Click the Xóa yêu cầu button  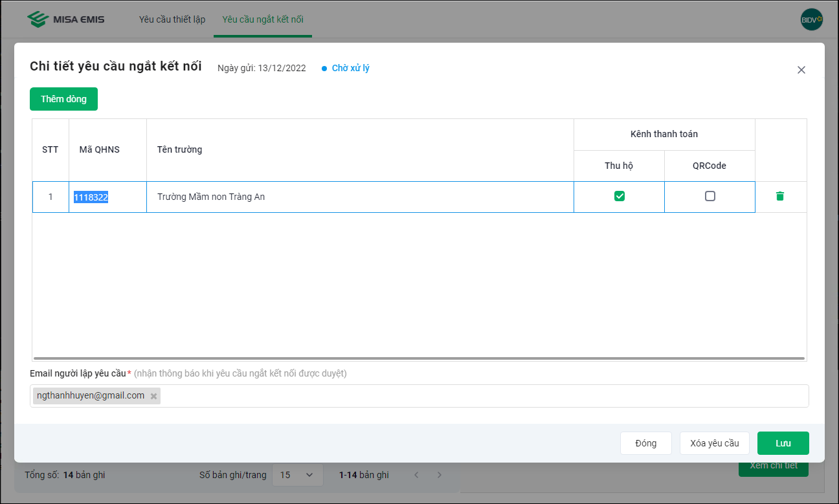tap(715, 443)
